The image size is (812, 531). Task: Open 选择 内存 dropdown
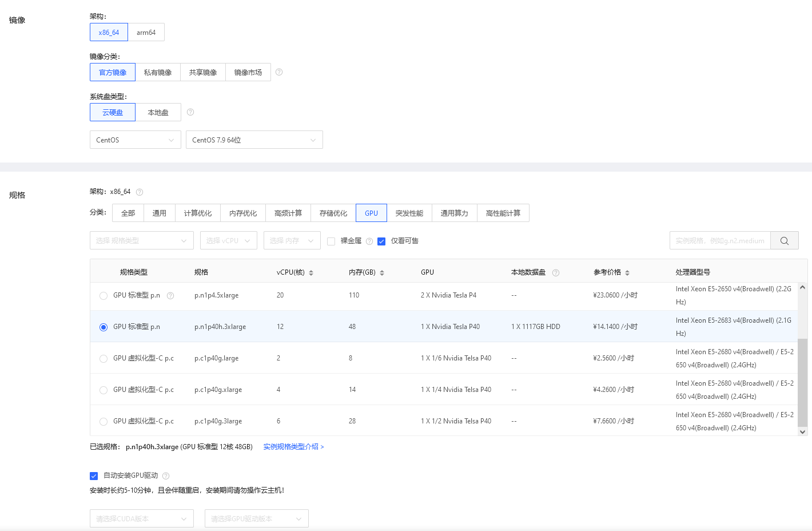click(x=292, y=241)
